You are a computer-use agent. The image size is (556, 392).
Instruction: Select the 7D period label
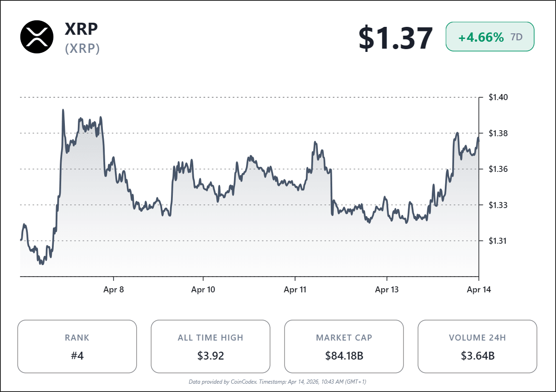pyautogui.click(x=517, y=37)
